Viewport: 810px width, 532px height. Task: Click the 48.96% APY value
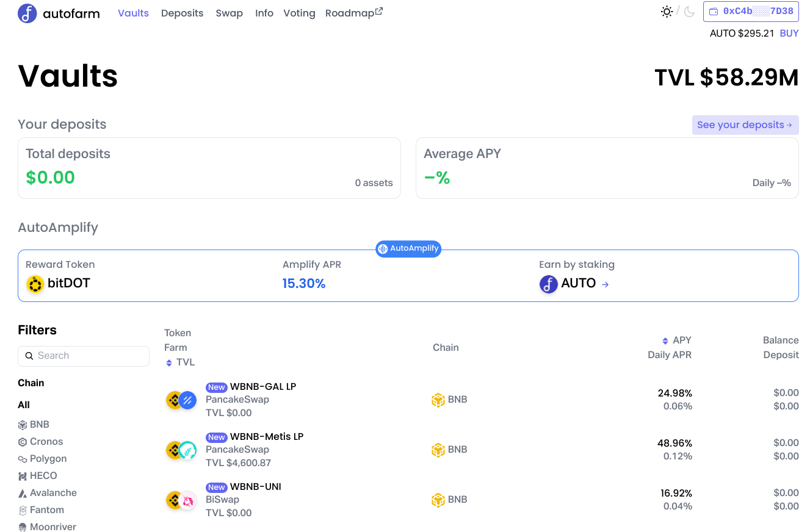pyautogui.click(x=675, y=443)
